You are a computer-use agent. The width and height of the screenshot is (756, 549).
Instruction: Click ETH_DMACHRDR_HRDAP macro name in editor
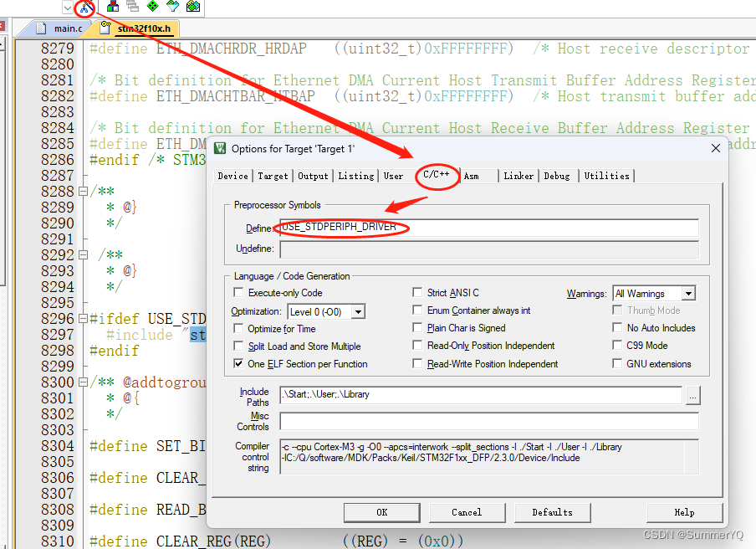coord(232,49)
